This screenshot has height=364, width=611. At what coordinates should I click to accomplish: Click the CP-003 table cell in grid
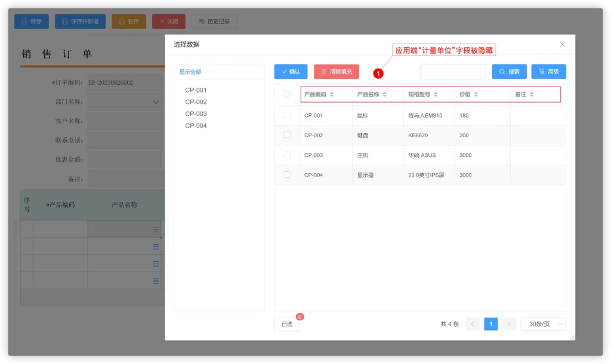coord(326,155)
